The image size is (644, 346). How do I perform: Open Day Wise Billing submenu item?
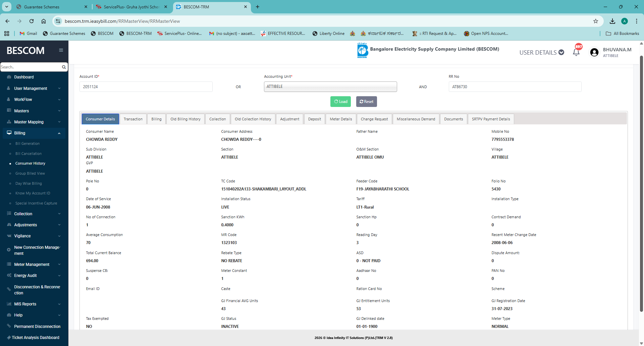(29, 183)
